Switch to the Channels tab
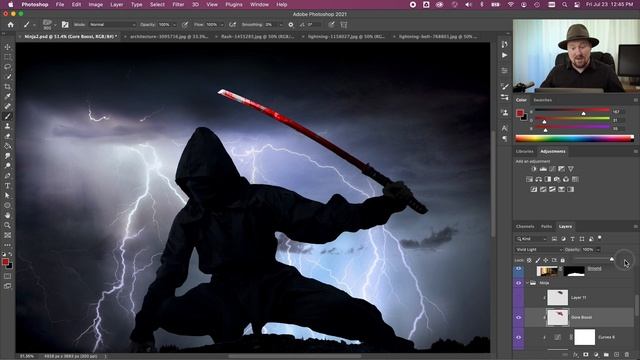The image size is (640, 360). pos(525,227)
